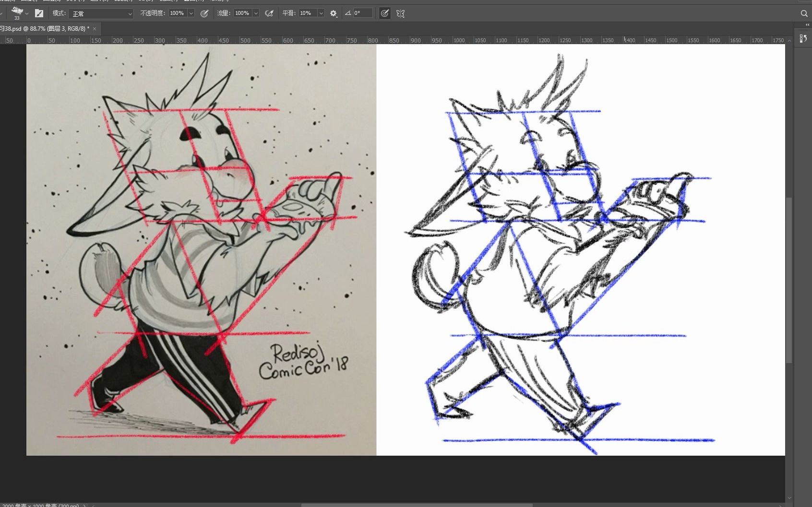This screenshot has height=507, width=812.
Task: Click the horizontal scrollbar thumb
Action: pyautogui.click(x=417, y=505)
